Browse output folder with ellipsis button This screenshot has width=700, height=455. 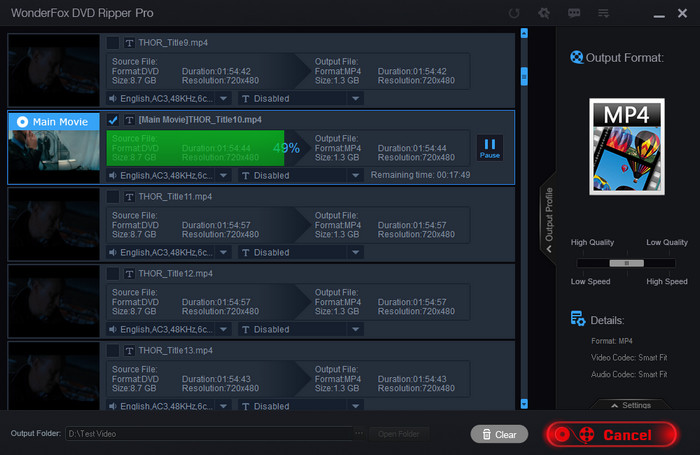tap(359, 433)
